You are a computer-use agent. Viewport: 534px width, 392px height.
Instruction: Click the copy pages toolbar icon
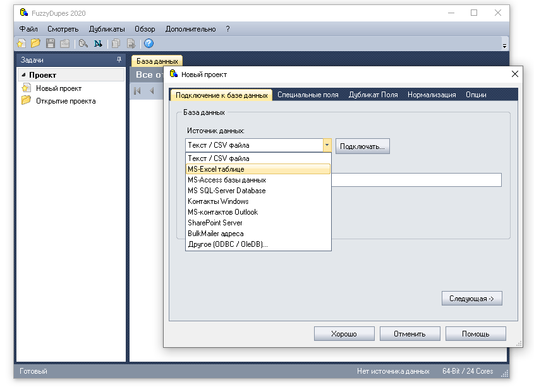pyautogui.click(x=116, y=44)
